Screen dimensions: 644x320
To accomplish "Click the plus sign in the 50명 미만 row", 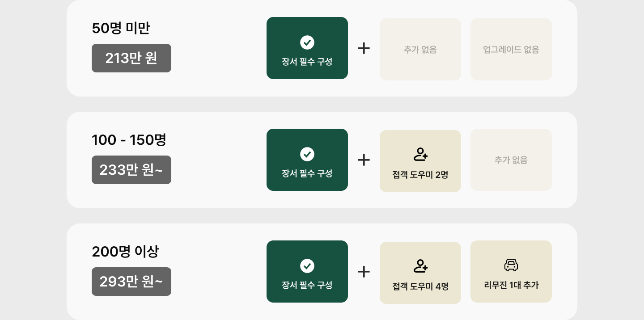I will (364, 48).
